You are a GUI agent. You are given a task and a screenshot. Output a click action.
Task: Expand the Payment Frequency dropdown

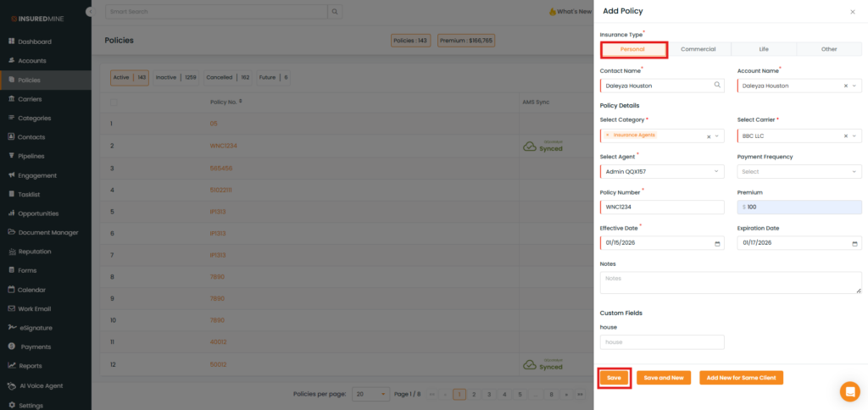(x=799, y=172)
